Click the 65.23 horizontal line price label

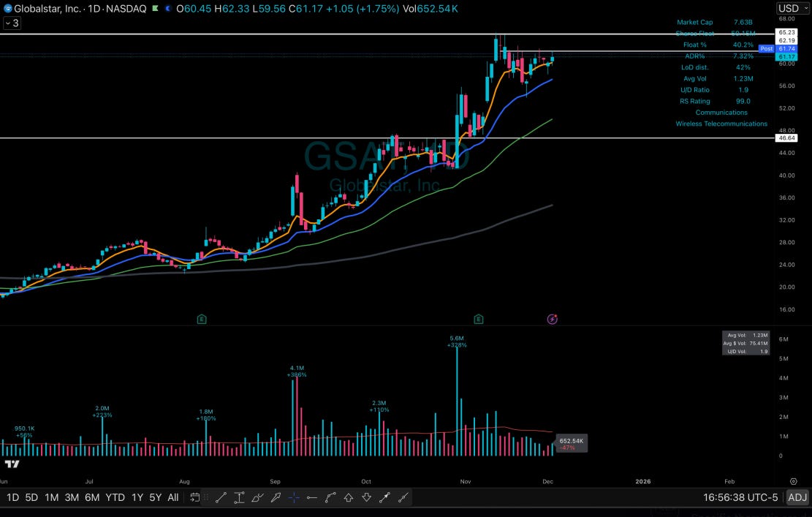786,32
